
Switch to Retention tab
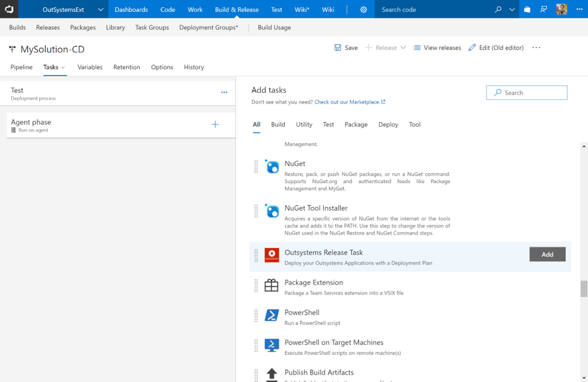(x=127, y=67)
